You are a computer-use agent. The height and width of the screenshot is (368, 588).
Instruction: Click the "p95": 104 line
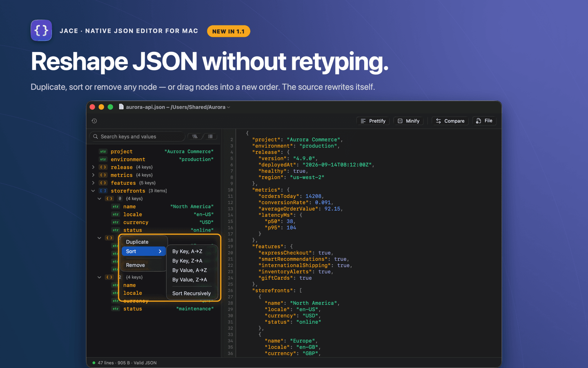point(280,228)
